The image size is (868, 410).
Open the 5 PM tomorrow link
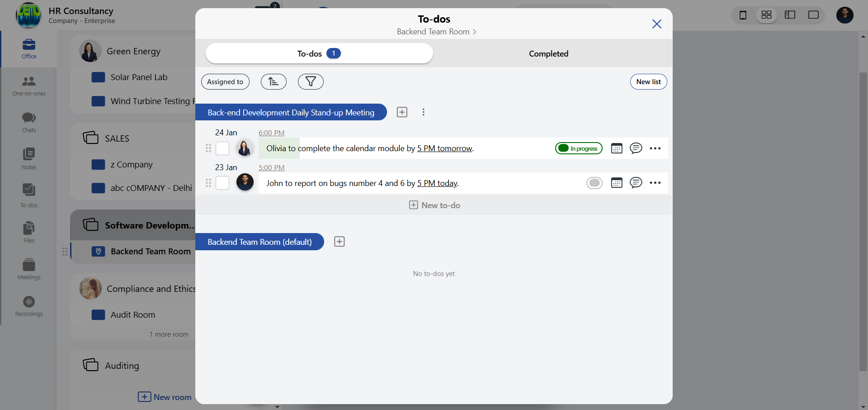point(444,148)
